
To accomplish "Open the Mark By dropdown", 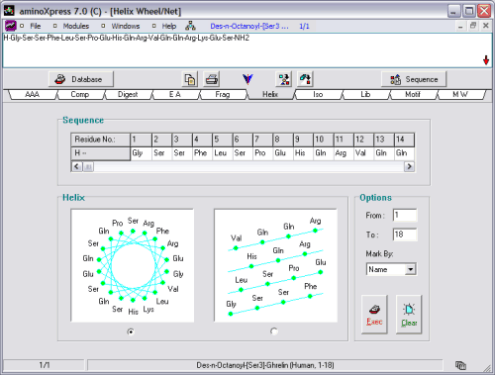I will click(x=411, y=269).
